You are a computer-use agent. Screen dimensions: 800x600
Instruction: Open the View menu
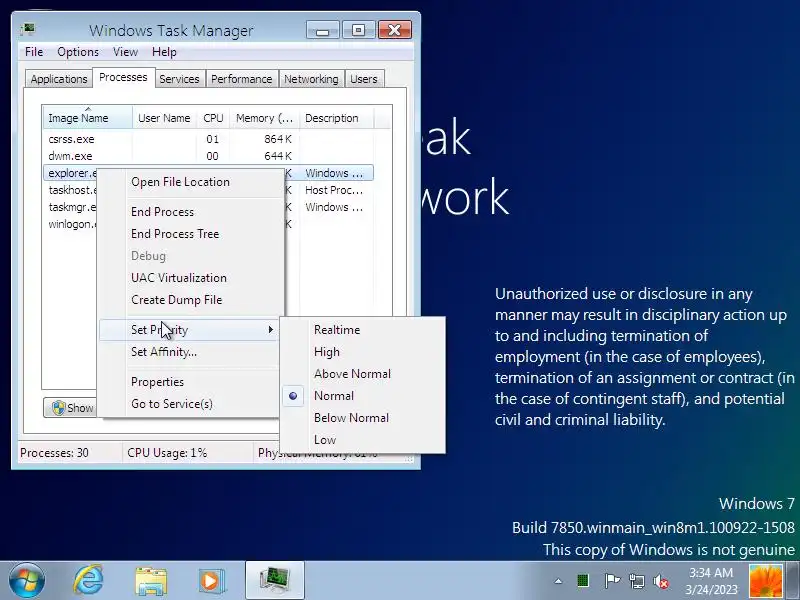pyautogui.click(x=125, y=52)
